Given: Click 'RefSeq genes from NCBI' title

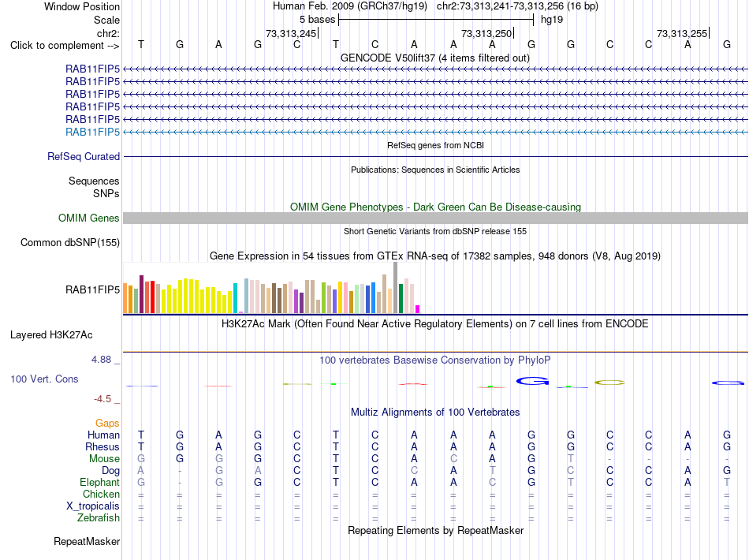Looking at the screenshot, I should [x=436, y=145].
